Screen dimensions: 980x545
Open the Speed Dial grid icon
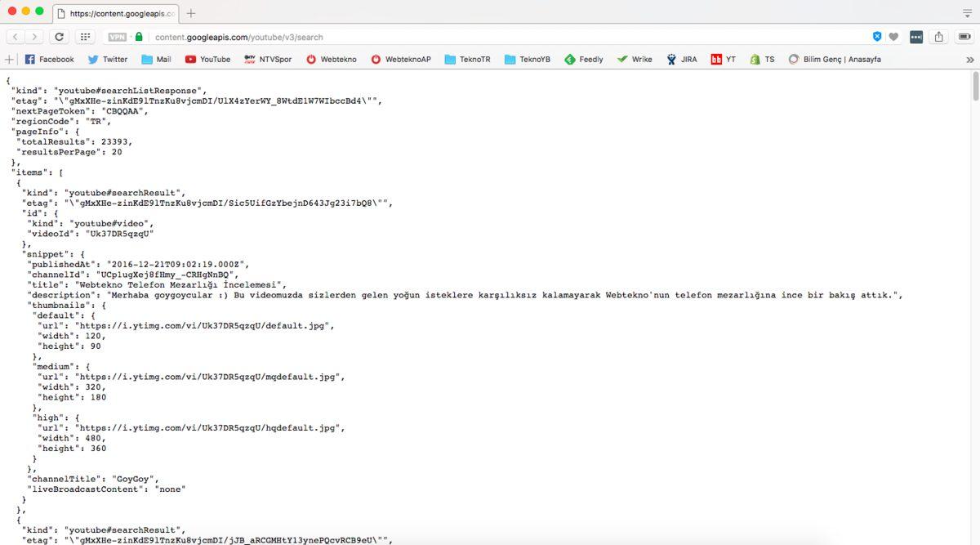click(85, 37)
